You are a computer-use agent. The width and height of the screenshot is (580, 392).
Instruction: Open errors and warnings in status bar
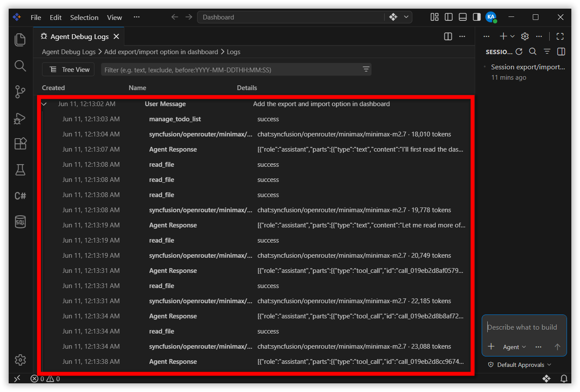pos(45,379)
